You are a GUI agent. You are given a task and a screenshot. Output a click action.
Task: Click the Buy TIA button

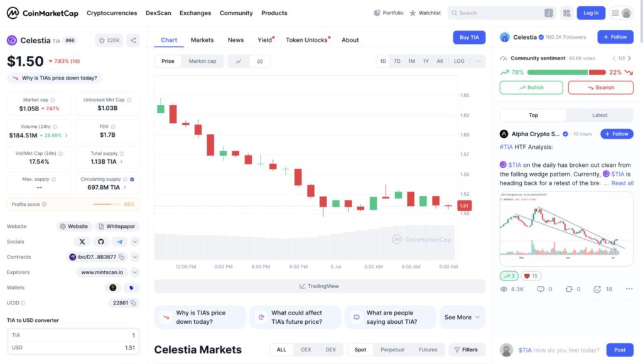[469, 37]
